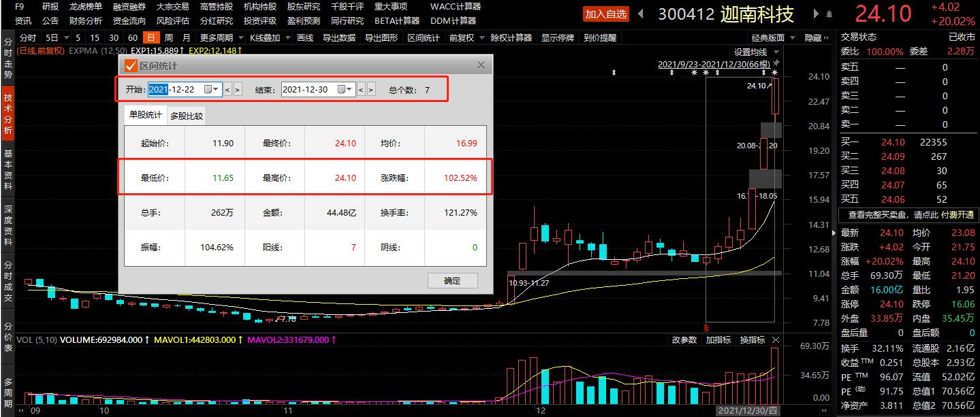Select the 周 weekly period
Viewport: 980px width, 417px height.
pos(168,38)
